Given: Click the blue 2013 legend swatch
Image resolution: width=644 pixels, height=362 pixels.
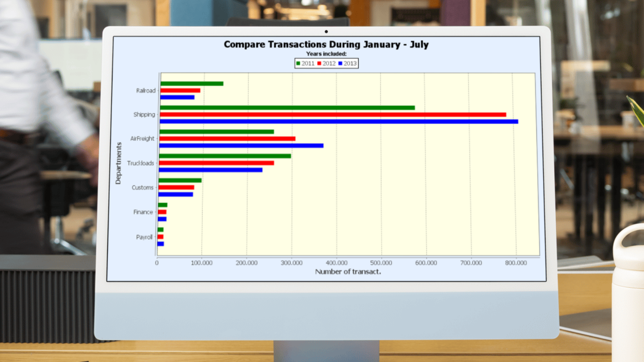Looking at the screenshot, I should pos(340,63).
